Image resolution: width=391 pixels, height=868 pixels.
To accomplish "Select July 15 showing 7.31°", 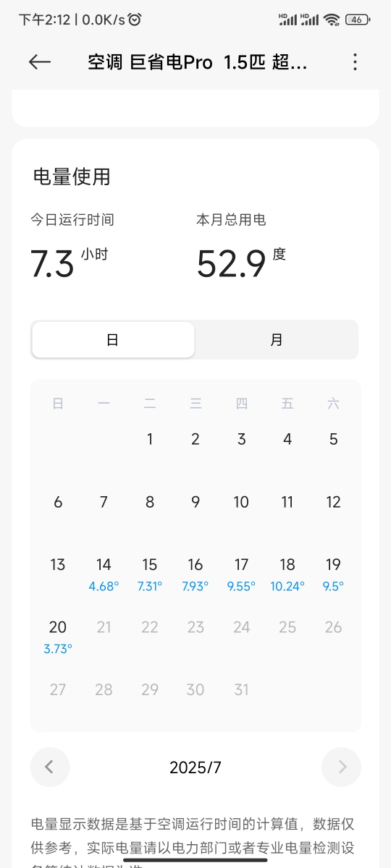I will click(x=150, y=574).
